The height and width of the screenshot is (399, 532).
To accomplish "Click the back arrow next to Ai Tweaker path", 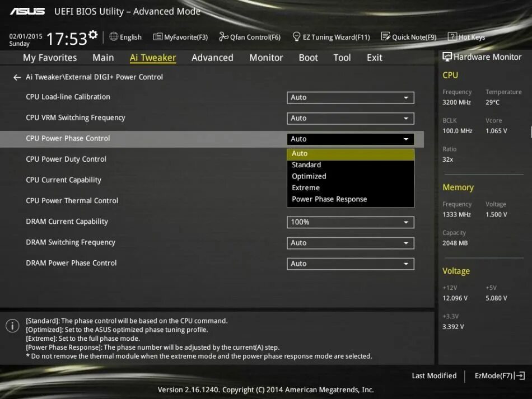I will click(17, 78).
